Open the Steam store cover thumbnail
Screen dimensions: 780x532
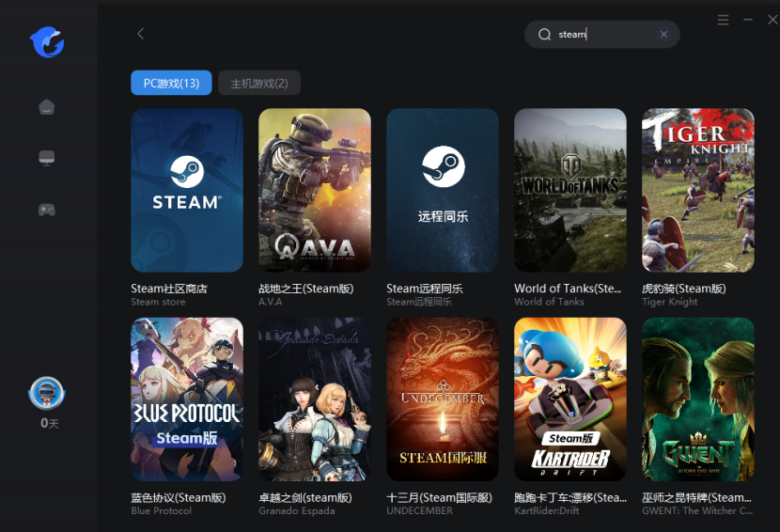point(187,190)
